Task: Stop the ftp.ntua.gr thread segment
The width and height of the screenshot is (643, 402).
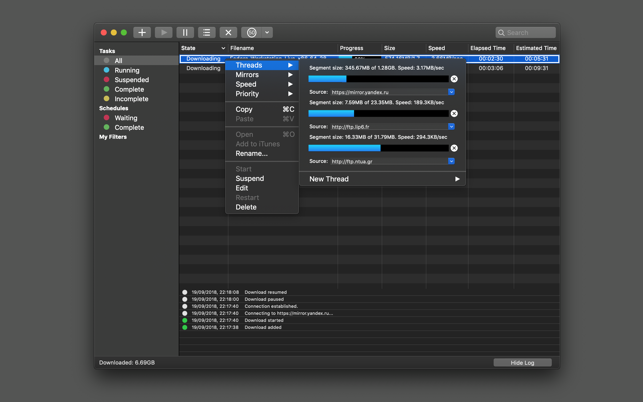Action: 454,148
